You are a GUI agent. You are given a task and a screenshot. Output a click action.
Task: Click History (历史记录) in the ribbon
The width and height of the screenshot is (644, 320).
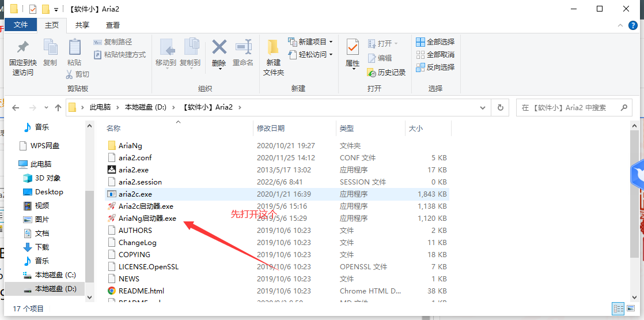point(386,73)
